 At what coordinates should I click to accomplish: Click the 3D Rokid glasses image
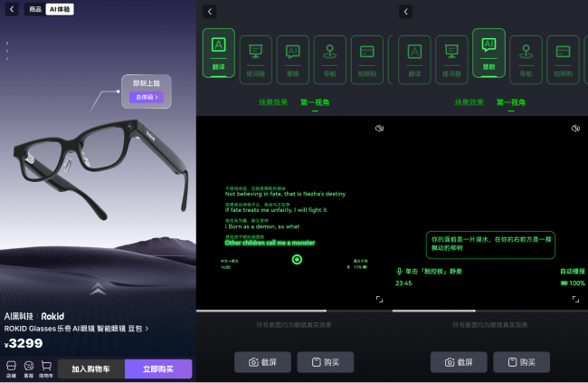coord(101,169)
